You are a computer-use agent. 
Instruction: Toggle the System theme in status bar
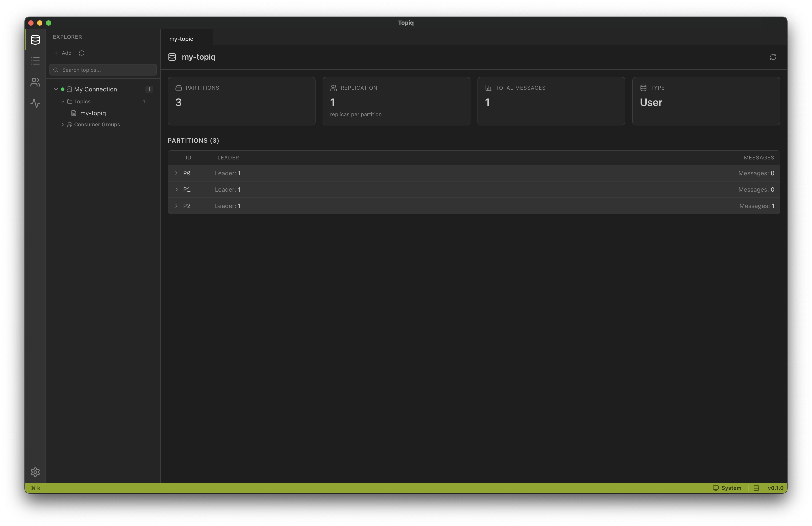click(727, 488)
